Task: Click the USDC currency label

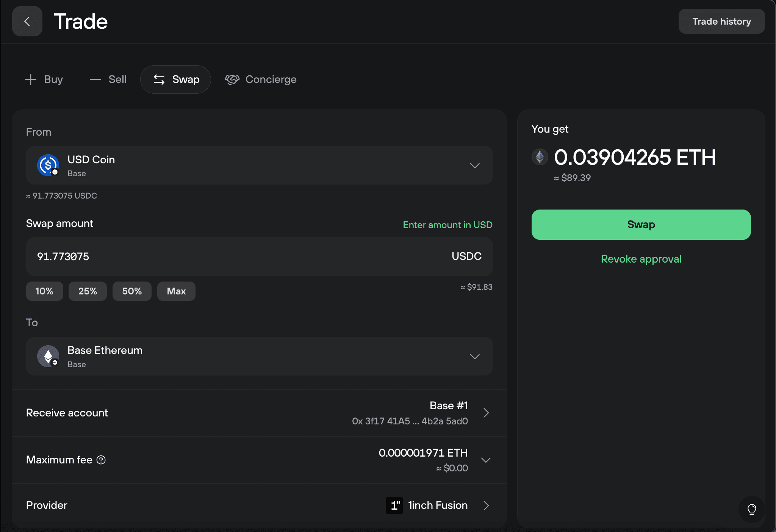Action: click(466, 256)
